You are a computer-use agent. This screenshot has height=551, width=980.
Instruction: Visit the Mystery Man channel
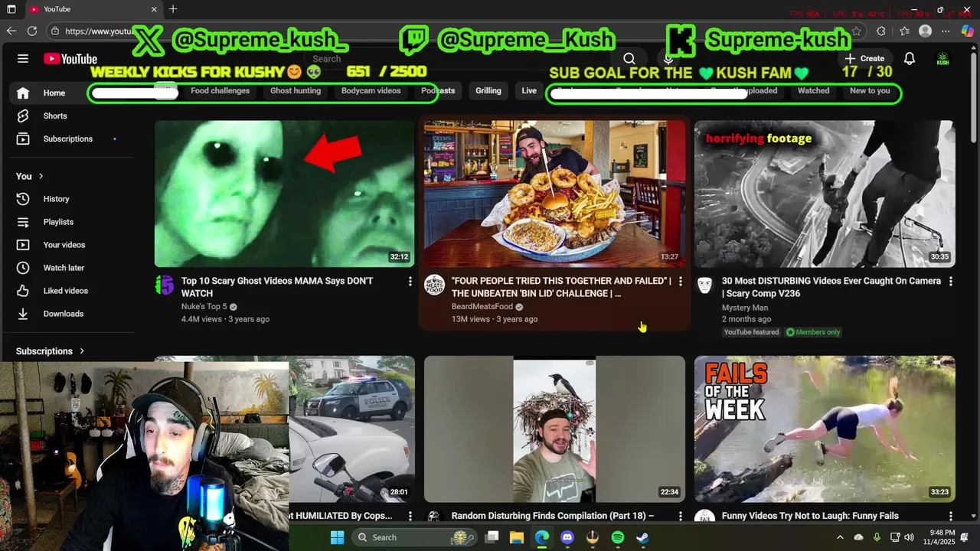tap(745, 308)
